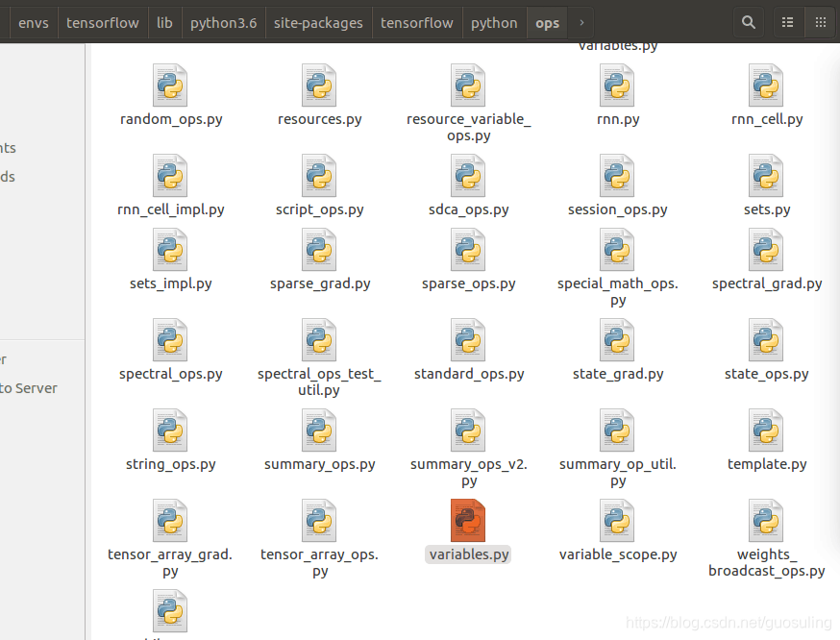The image size is (840, 640).
Task: Click the 'variables.py' filename label
Action: point(469,554)
